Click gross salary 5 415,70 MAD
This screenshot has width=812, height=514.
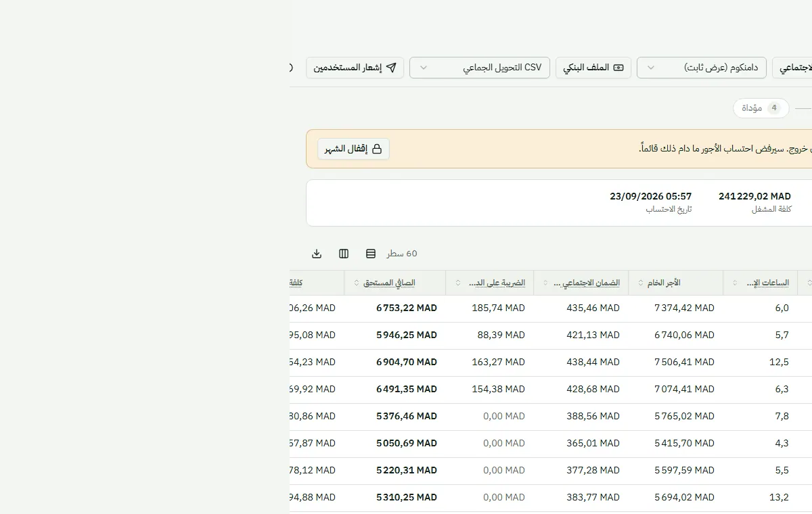684,443
